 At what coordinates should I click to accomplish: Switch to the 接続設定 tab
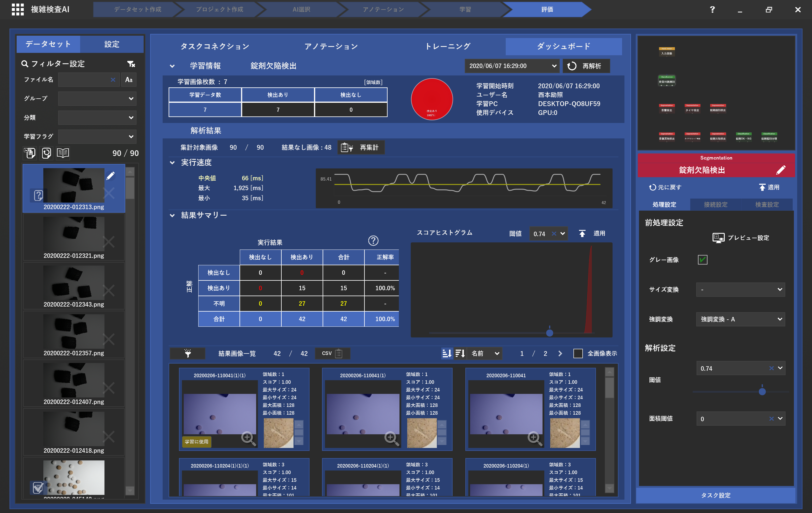(x=716, y=205)
